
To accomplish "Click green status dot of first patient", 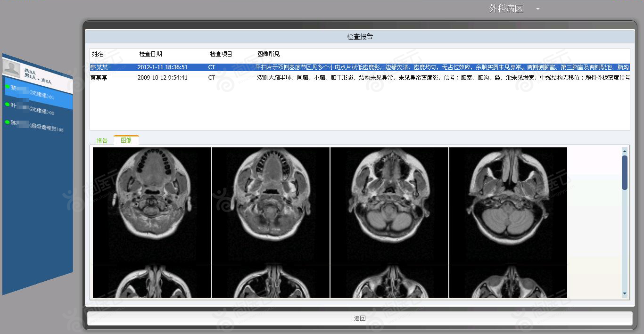I will click(8, 86).
